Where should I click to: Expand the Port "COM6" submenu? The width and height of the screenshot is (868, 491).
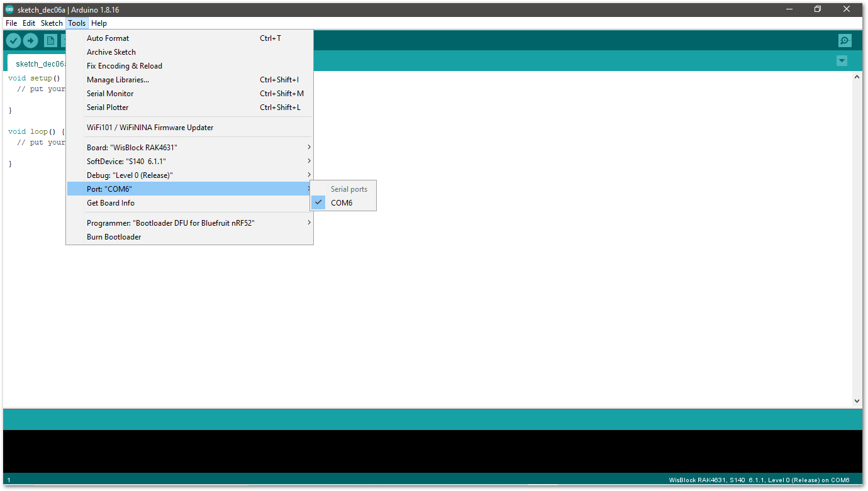[x=190, y=189]
